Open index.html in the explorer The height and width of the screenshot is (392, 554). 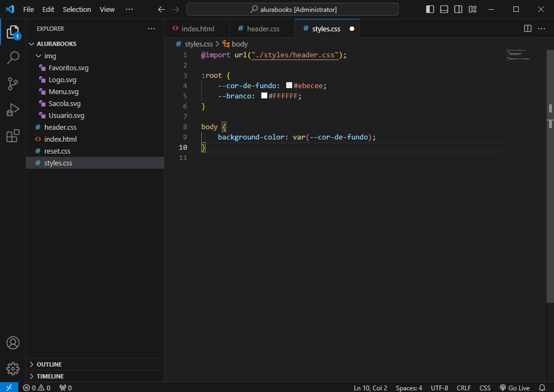click(95, 139)
